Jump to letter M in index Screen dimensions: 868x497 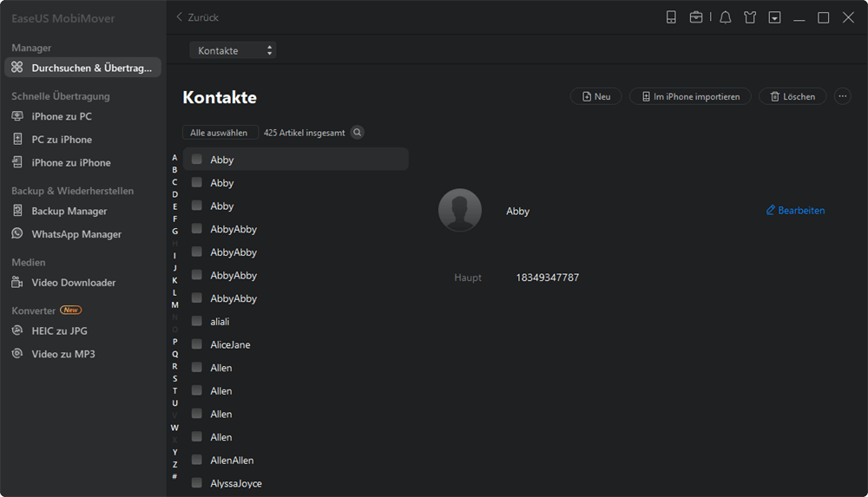click(x=175, y=305)
